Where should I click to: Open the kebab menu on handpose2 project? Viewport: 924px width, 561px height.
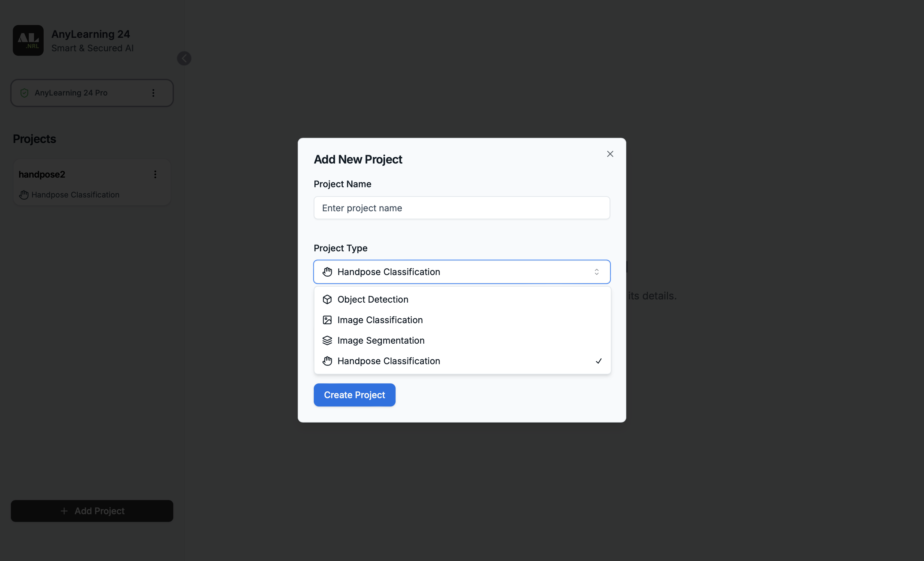click(155, 174)
